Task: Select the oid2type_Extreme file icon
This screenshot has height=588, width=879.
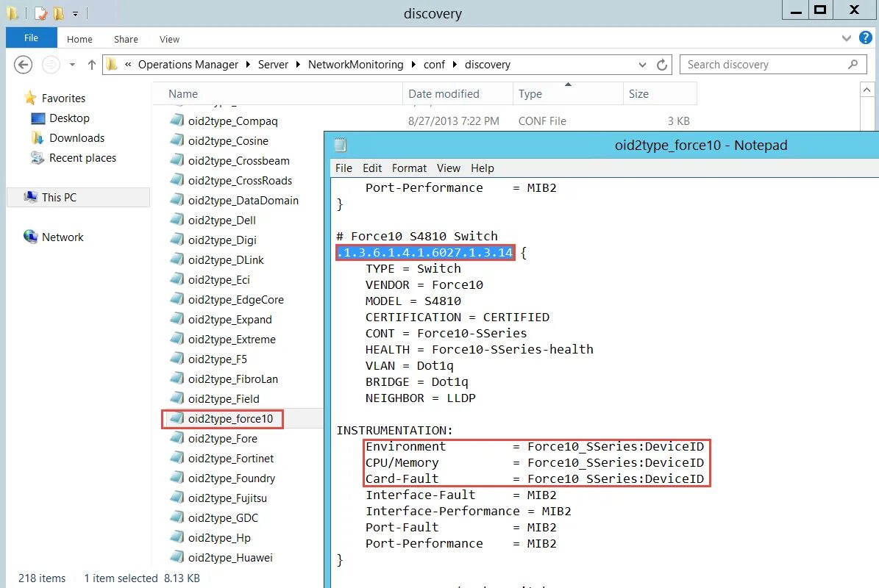Action: click(177, 340)
